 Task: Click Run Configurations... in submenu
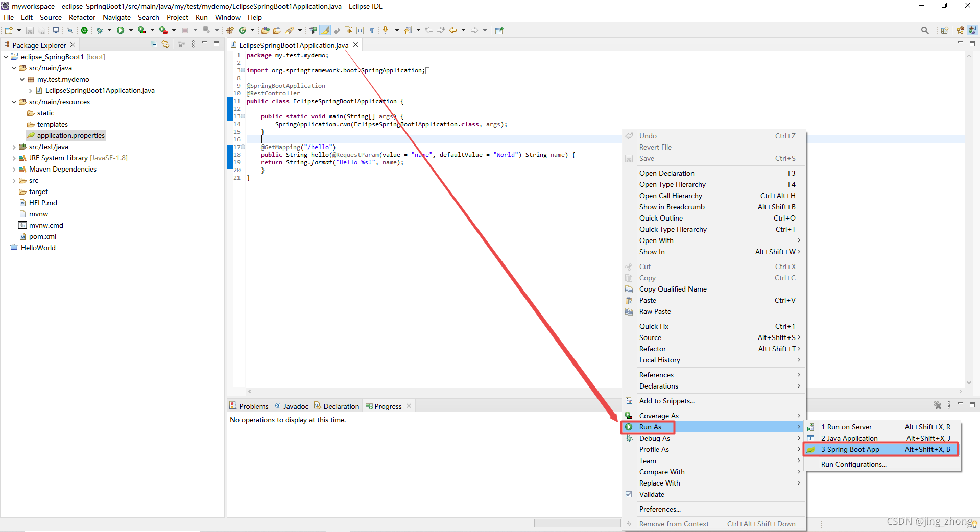coord(882,464)
